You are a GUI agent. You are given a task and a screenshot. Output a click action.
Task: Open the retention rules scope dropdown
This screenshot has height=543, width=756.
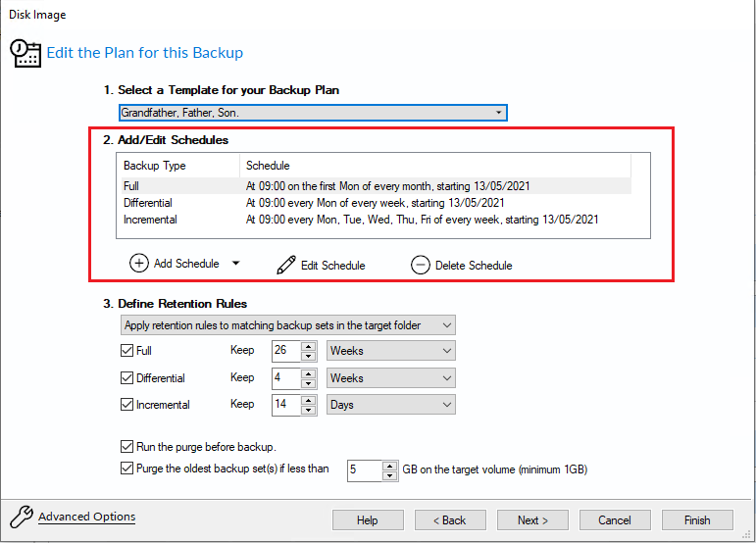point(446,325)
